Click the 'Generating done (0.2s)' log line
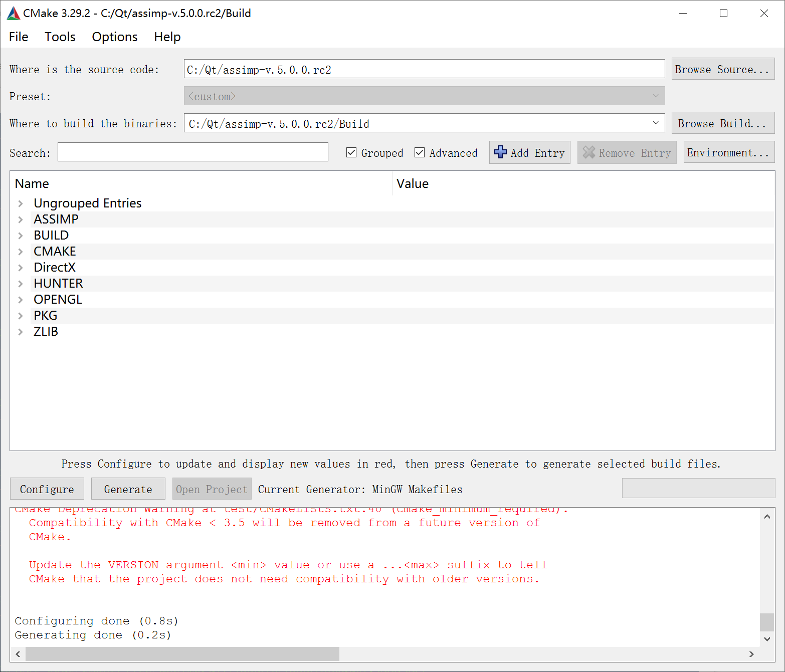The image size is (785, 672). point(93,635)
